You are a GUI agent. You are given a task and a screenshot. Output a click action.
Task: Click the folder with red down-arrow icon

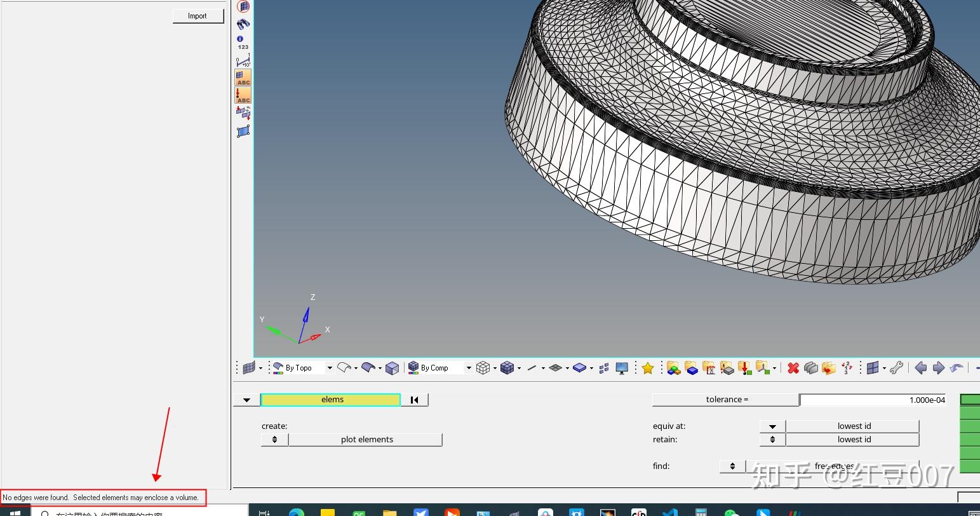[745, 368]
